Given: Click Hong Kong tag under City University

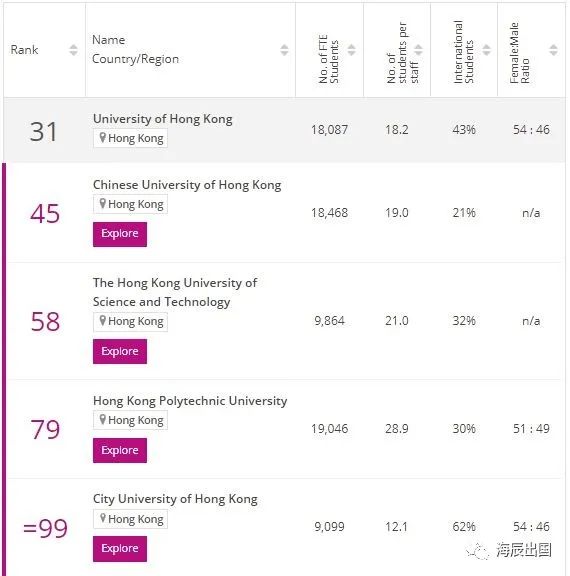Looking at the screenshot, I should coord(130,519).
